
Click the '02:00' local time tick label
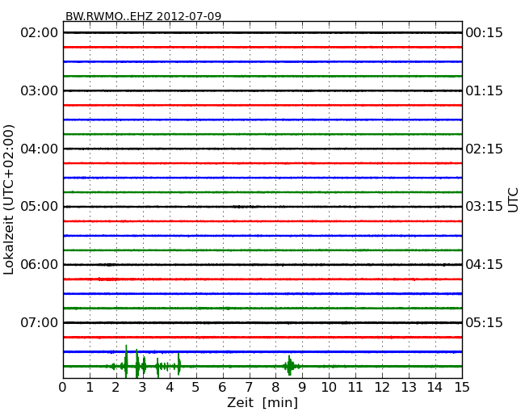(40, 33)
